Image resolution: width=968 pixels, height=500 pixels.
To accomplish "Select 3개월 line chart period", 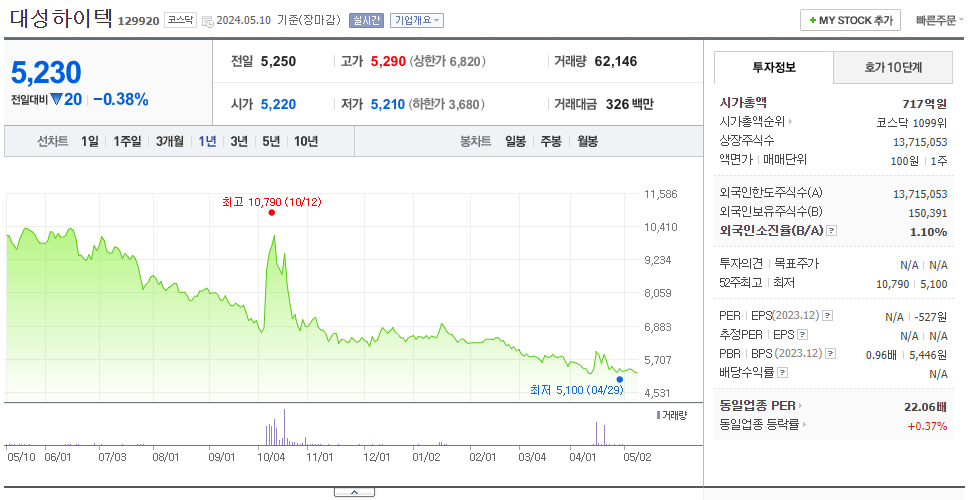I will [x=170, y=141].
